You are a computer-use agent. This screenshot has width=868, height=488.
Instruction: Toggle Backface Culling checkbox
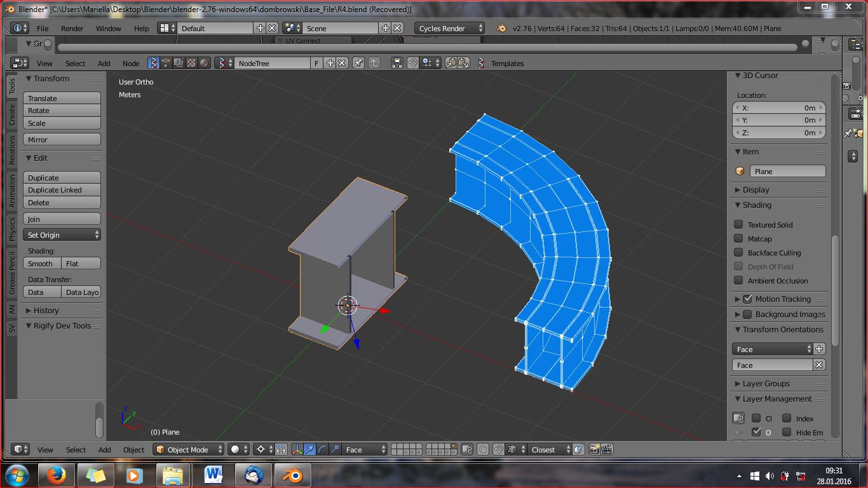[738, 252]
